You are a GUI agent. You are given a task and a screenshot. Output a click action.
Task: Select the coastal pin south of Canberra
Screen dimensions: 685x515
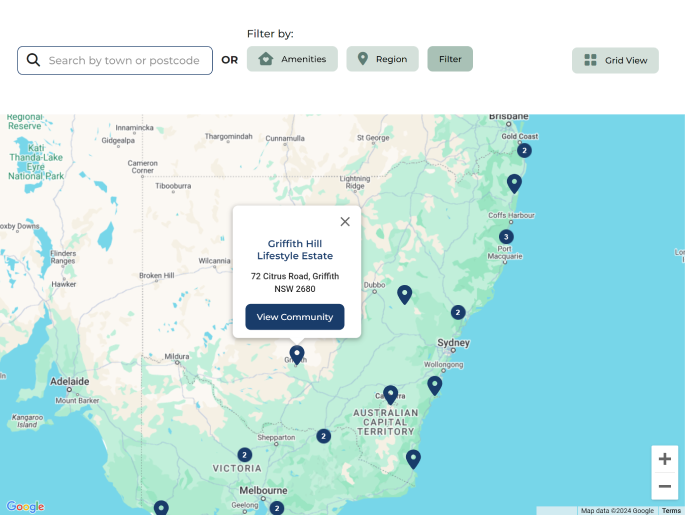click(x=413, y=460)
